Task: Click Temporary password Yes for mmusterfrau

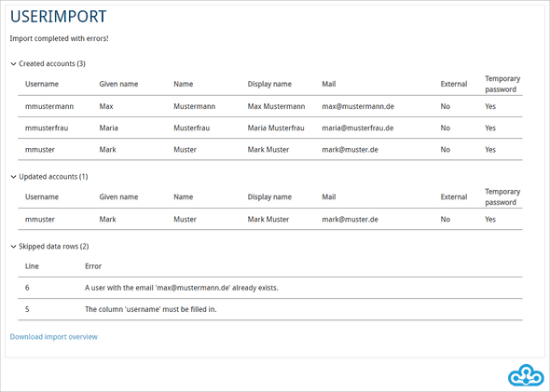Action: click(490, 128)
